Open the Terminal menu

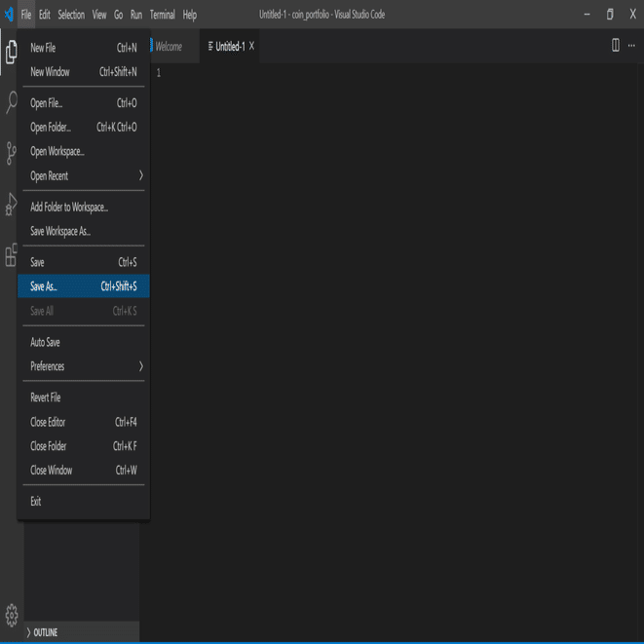click(163, 15)
